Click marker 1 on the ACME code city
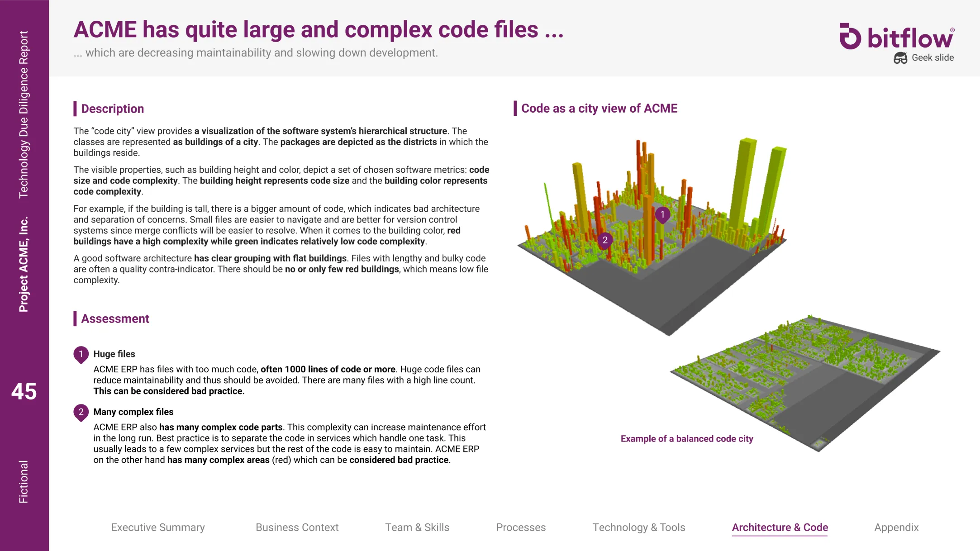 (x=662, y=215)
